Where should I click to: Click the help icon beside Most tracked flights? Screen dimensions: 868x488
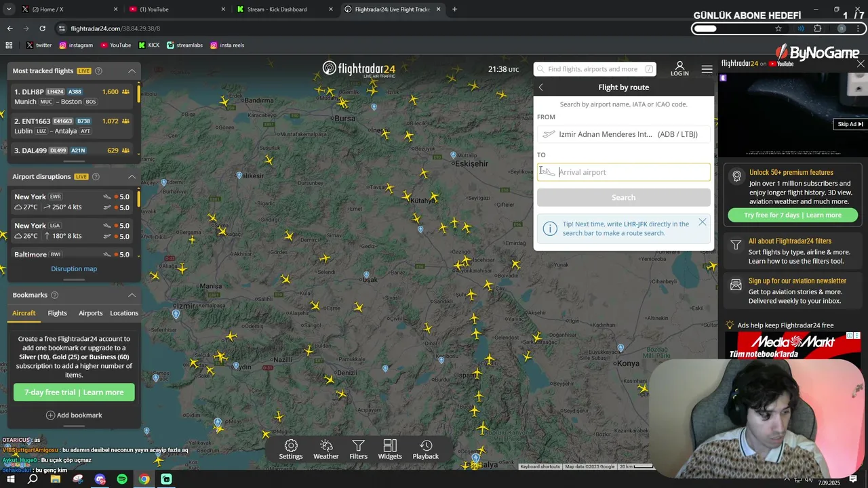[98, 70]
